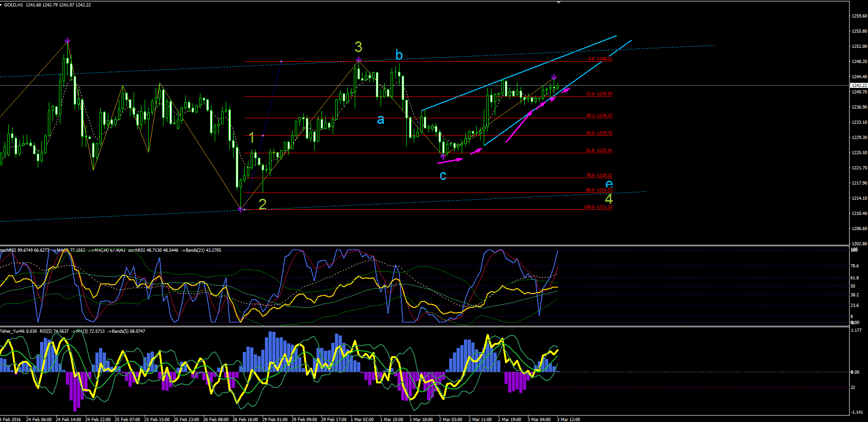This screenshot has width=868, height=422.
Task: Click the 25 Feb 15:00 time axis label
Action: (157, 419)
